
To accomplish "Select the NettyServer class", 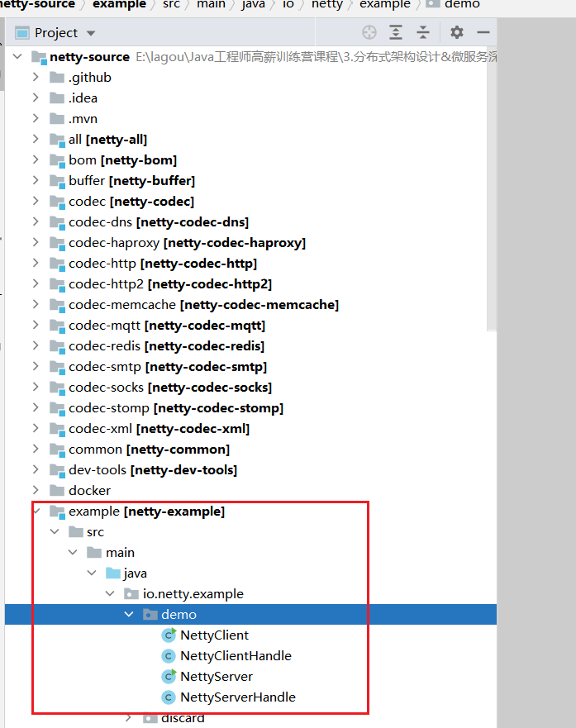I will (x=217, y=677).
